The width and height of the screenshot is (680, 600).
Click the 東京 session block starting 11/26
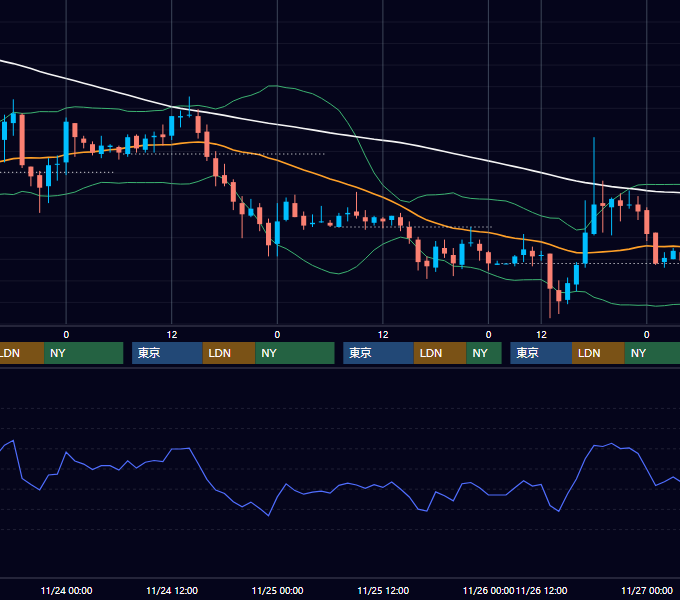(541, 353)
